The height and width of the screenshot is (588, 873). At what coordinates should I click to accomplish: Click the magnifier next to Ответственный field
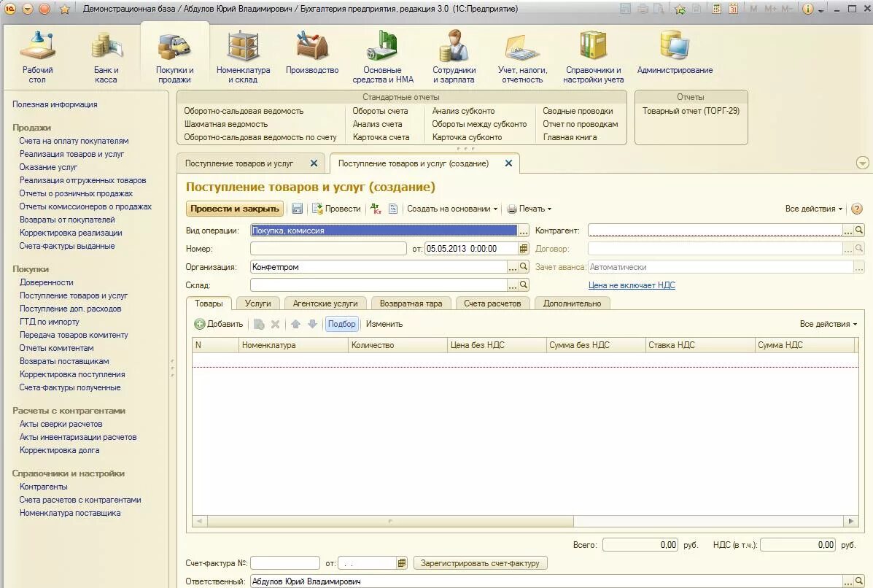click(x=859, y=581)
